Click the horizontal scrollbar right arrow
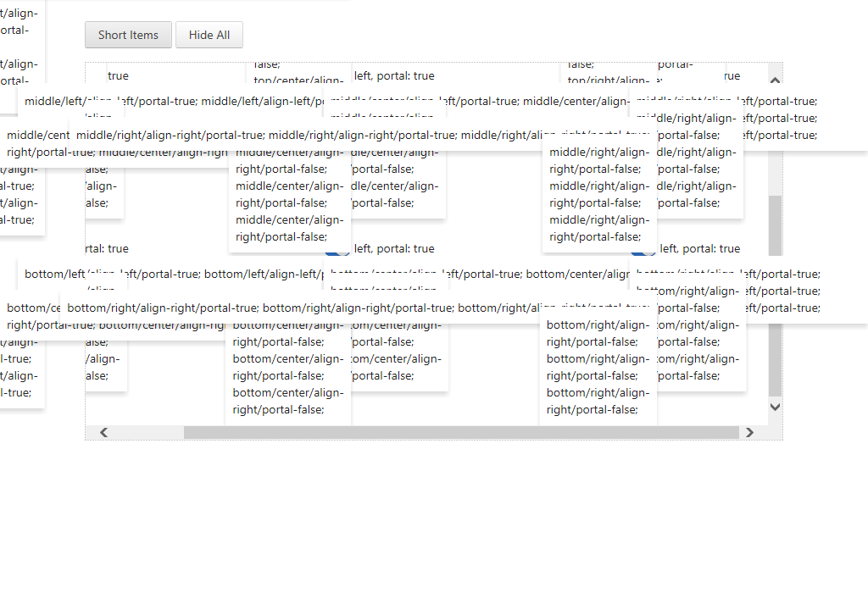 [749, 433]
